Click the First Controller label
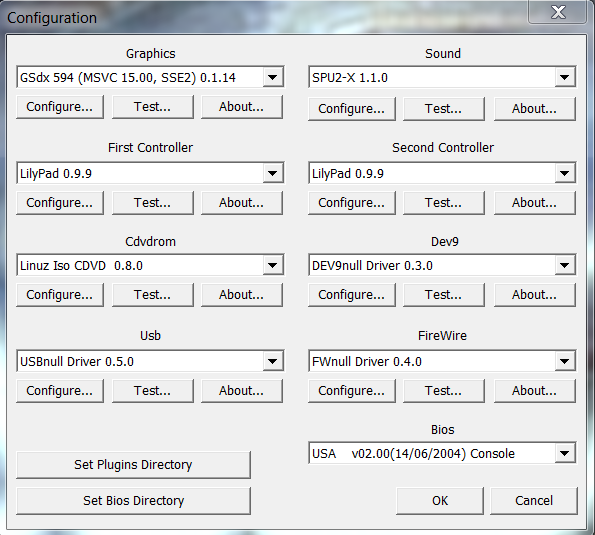 coord(150,148)
